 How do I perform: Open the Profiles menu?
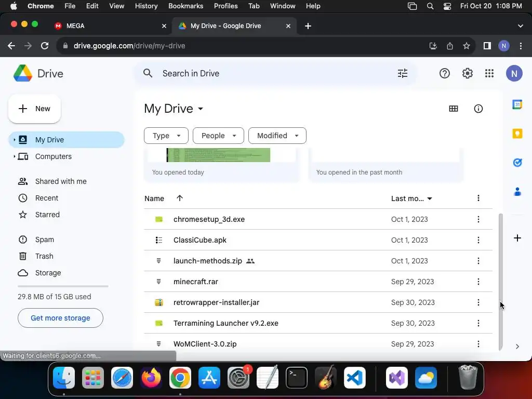pos(225,6)
